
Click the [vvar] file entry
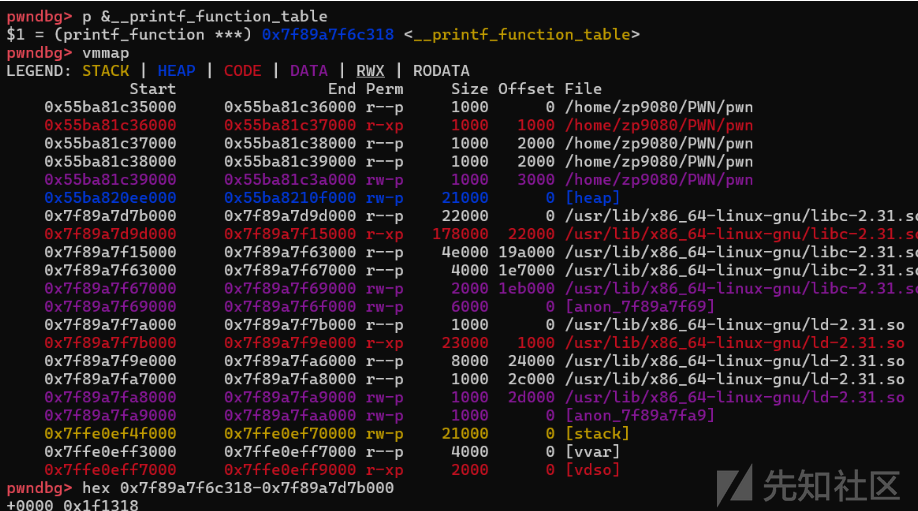[592, 452]
